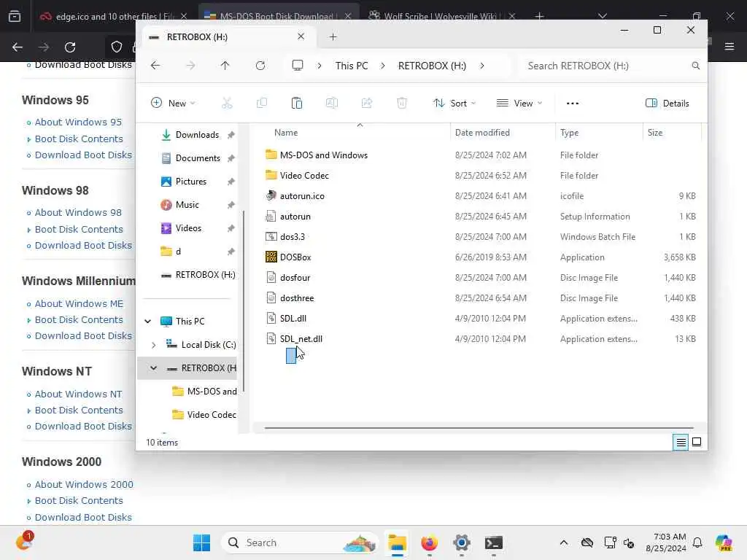Open the View dropdown menu
Viewport: 747px width, 560px height.
[x=519, y=104]
